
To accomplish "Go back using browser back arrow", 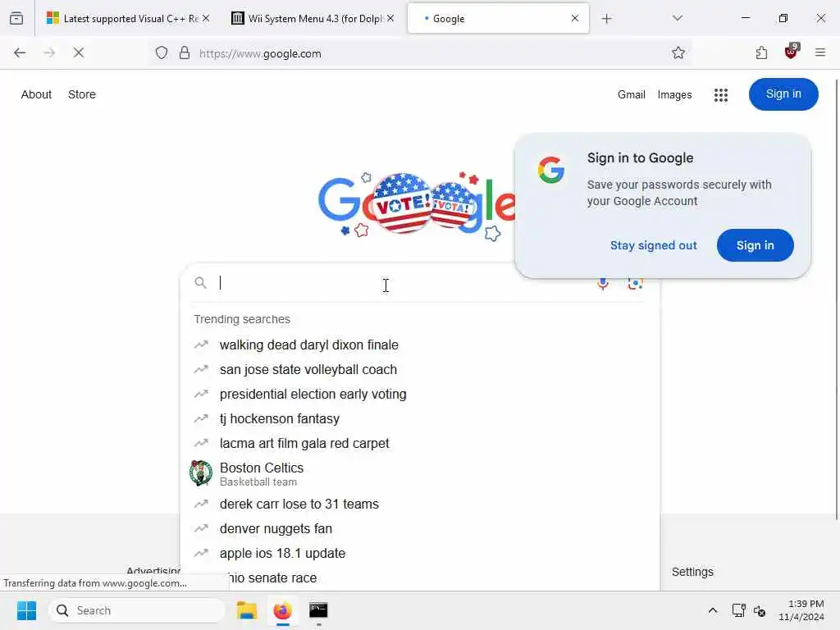I will (x=20, y=52).
